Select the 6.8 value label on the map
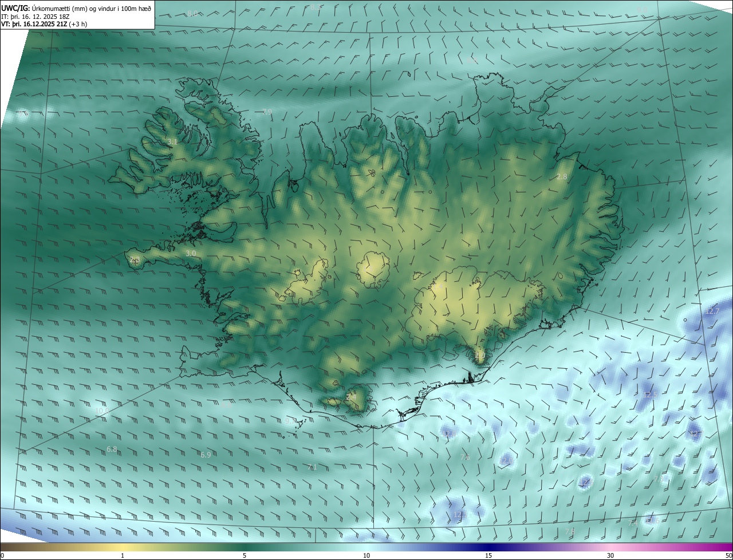This screenshot has height=560, width=733. point(112,449)
